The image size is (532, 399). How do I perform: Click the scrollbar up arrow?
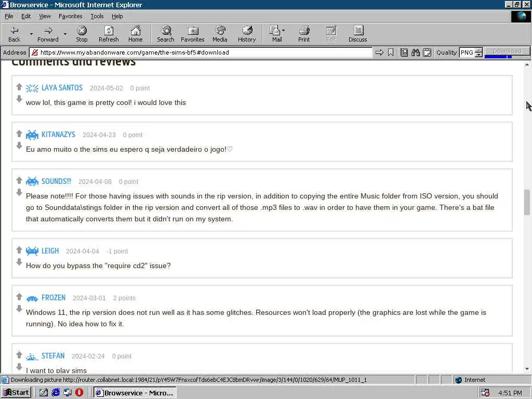pos(527,64)
